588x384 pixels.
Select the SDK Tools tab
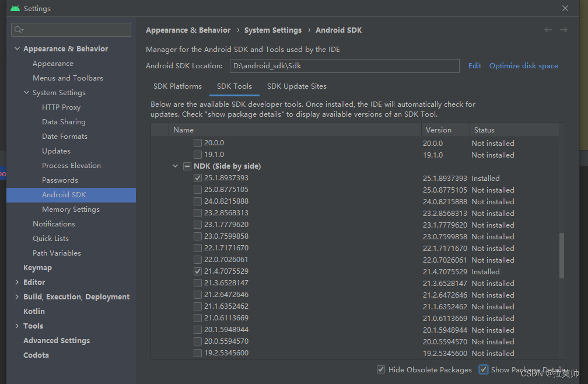click(235, 86)
